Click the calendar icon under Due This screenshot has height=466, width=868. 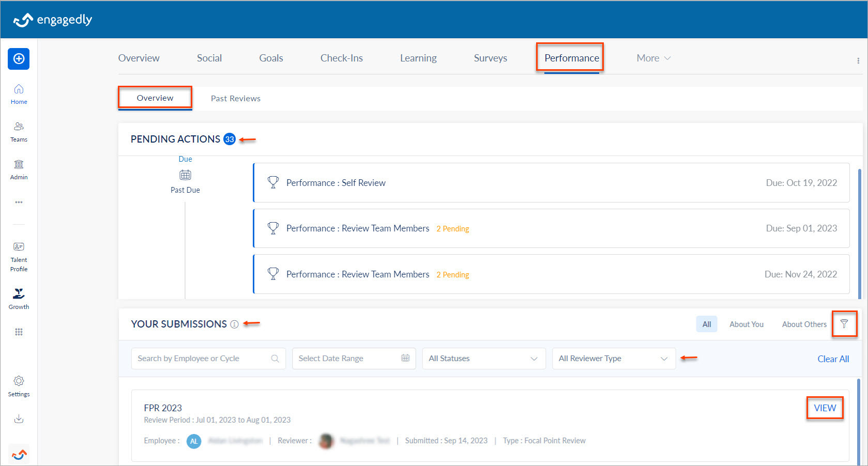click(185, 175)
